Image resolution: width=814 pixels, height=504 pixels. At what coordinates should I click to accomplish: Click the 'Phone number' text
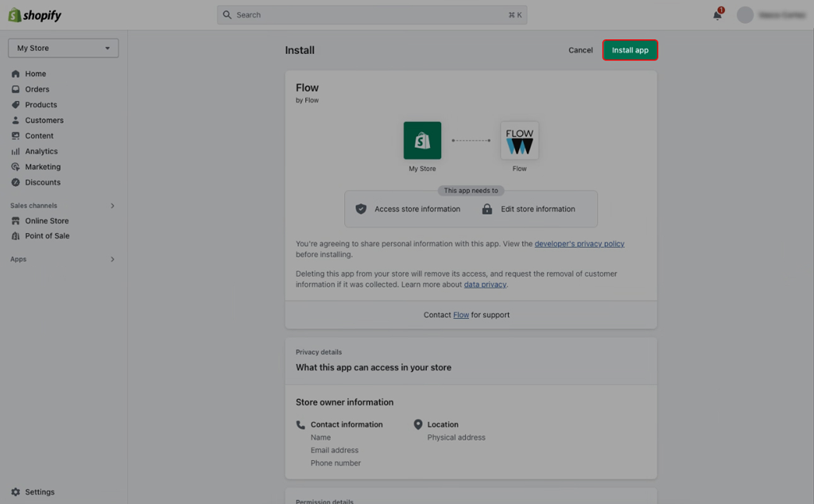[335, 463]
